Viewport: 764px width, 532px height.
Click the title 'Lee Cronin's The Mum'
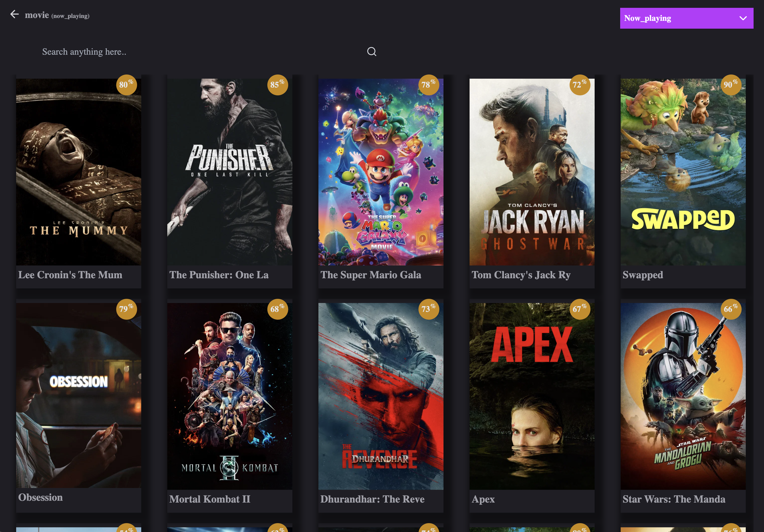point(70,275)
